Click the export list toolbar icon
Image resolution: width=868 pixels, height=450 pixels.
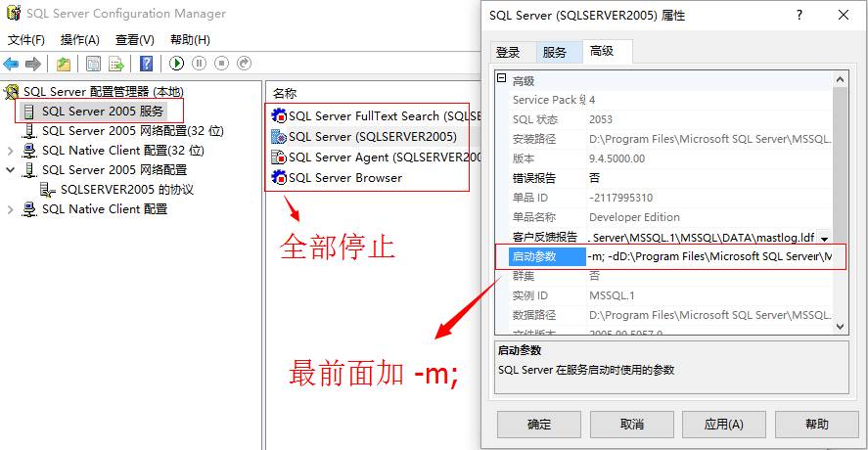click(x=116, y=64)
